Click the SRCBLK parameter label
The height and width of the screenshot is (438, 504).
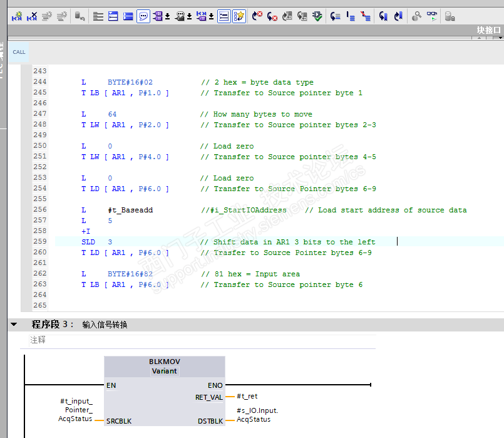point(119,421)
